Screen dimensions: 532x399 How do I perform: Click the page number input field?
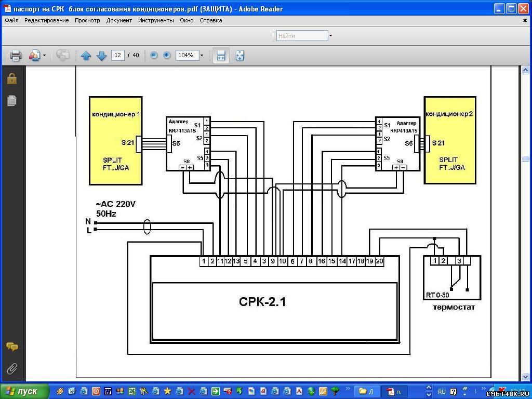[x=117, y=55]
